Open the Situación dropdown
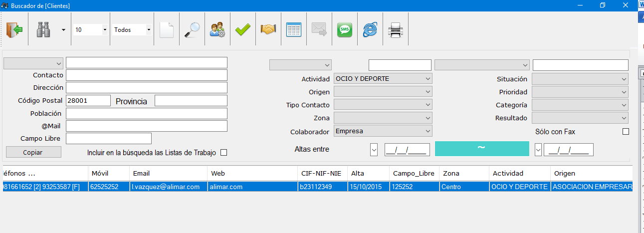Image resolution: width=644 pixels, height=233 pixels. (580, 79)
